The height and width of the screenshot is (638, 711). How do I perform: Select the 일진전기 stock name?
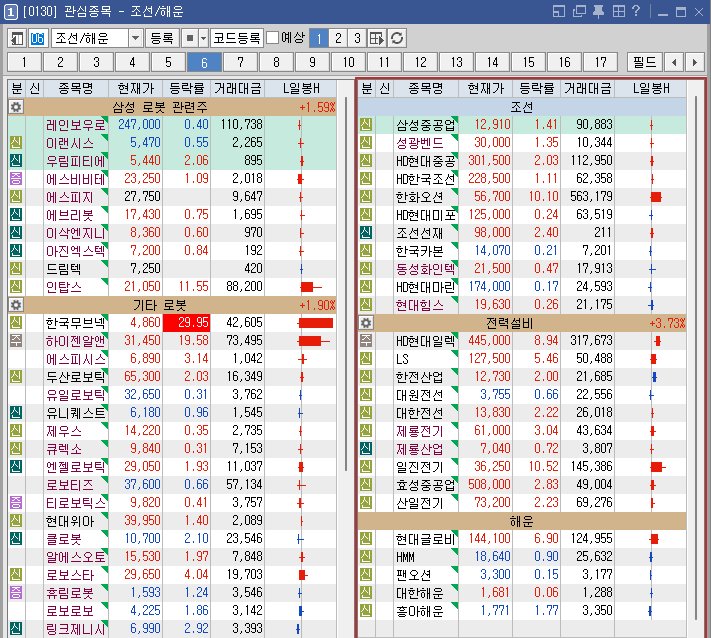click(419, 467)
